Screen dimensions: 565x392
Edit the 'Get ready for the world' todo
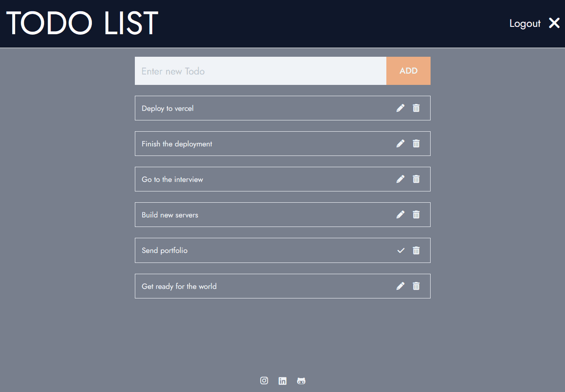[x=400, y=286]
